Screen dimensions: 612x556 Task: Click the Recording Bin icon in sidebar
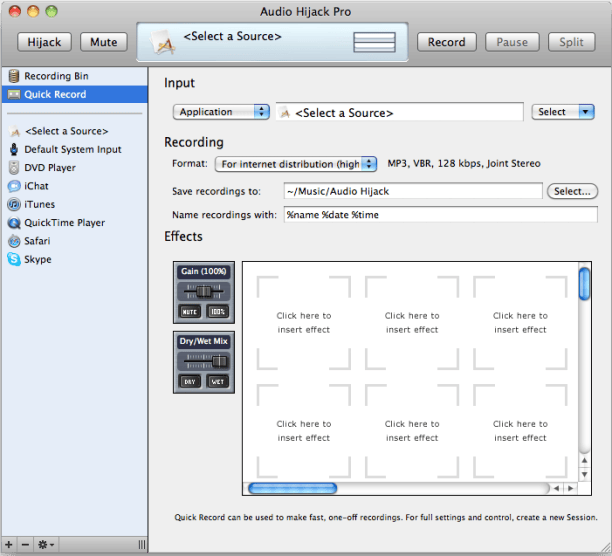pyautogui.click(x=14, y=76)
